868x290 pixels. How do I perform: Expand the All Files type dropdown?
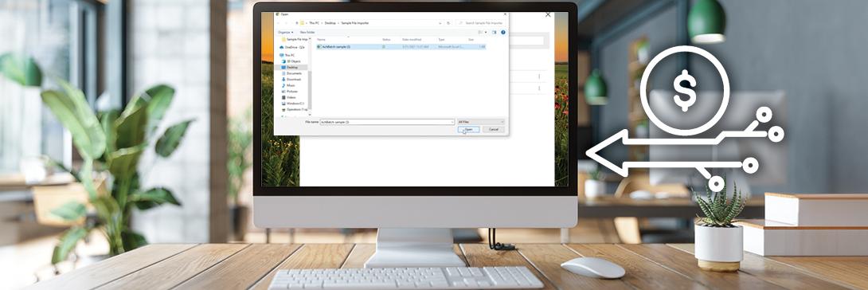click(x=480, y=122)
